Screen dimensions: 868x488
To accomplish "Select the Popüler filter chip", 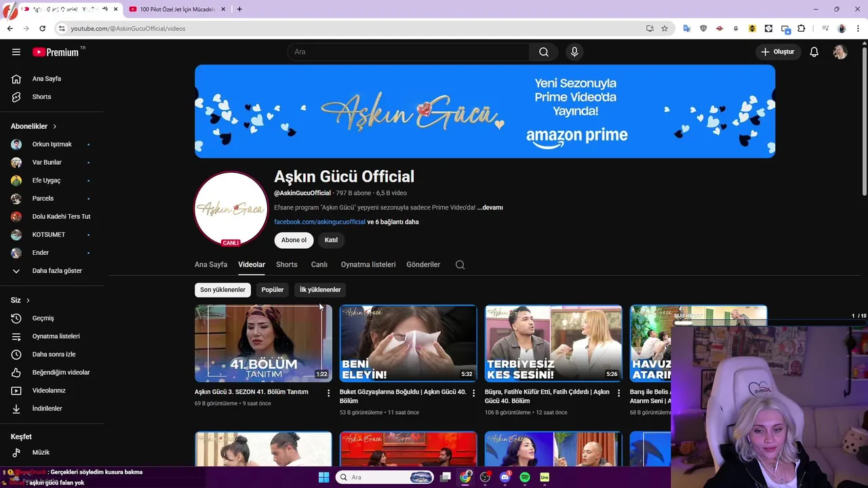I will [x=273, y=289].
